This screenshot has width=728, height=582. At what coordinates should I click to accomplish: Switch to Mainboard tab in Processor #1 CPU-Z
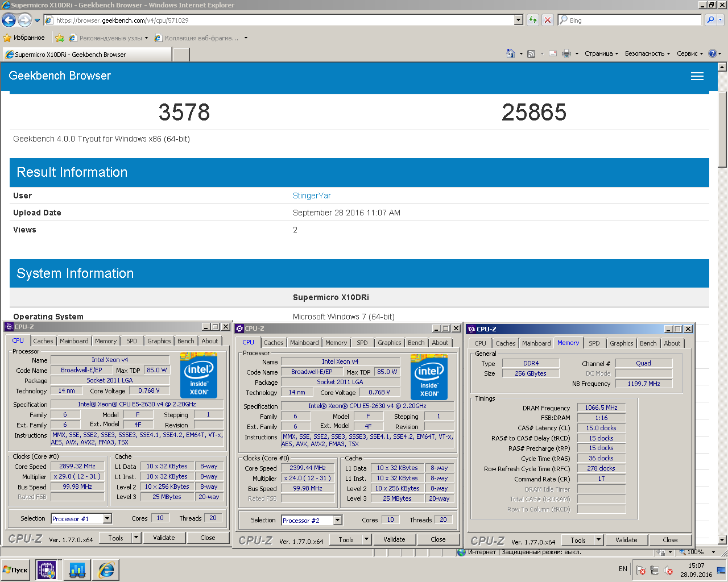click(74, 341)
